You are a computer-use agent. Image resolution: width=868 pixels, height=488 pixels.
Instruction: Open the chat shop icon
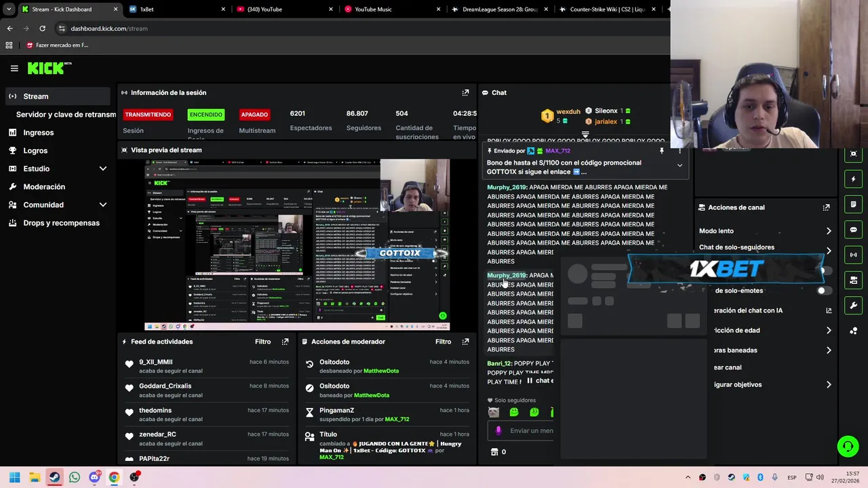[494, 451]
